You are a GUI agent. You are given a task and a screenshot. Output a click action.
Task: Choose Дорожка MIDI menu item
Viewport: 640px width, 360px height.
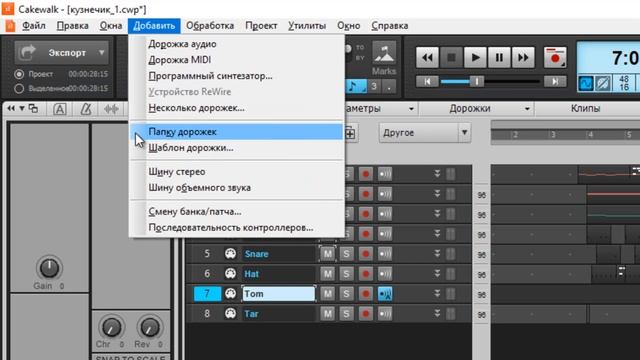coord(237,60)
